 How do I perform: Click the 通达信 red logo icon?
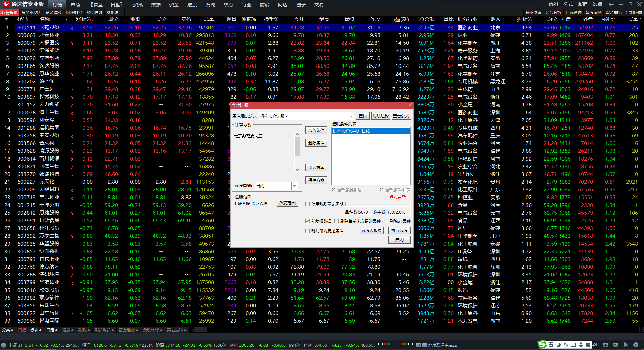coord(6,4)
